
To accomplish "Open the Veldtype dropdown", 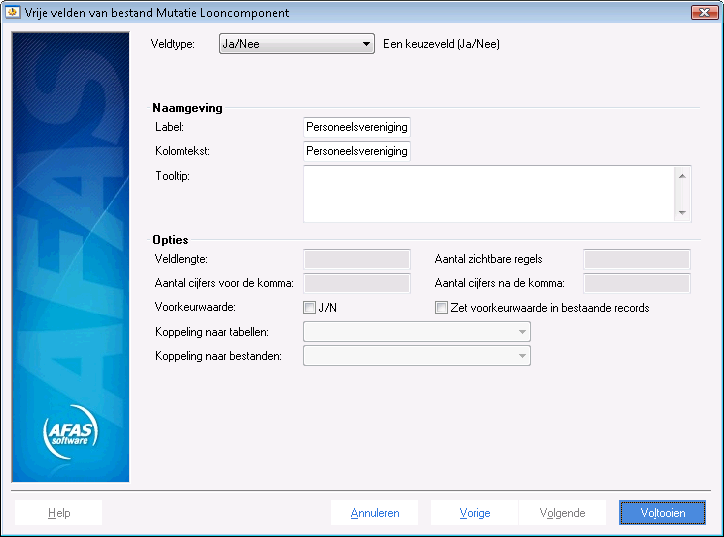I will click(296, 44).
